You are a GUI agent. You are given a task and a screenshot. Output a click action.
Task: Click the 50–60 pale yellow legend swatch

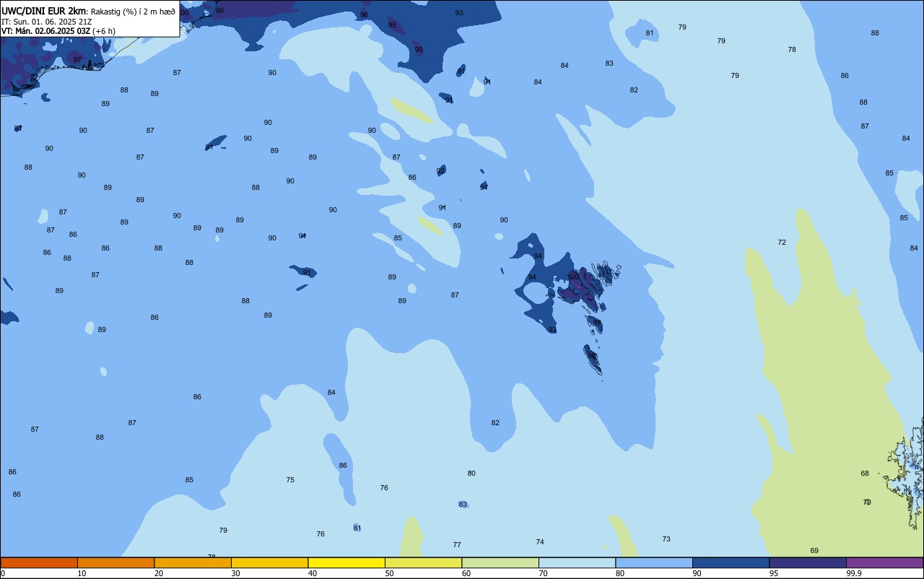click(x=423, y=562)
